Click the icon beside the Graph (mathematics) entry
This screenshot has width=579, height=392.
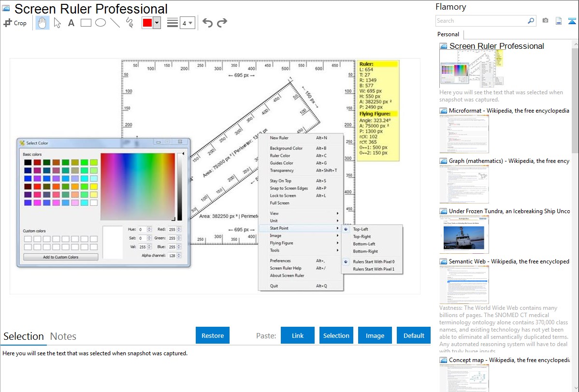(443, 161)
